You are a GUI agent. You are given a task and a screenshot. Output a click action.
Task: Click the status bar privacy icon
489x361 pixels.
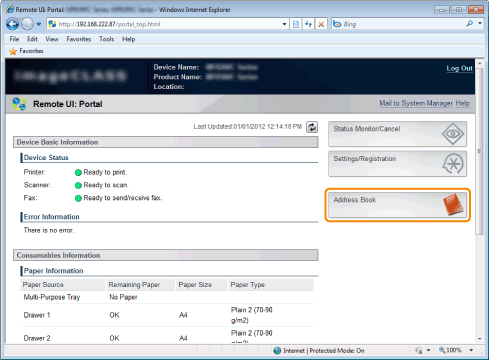419,351
